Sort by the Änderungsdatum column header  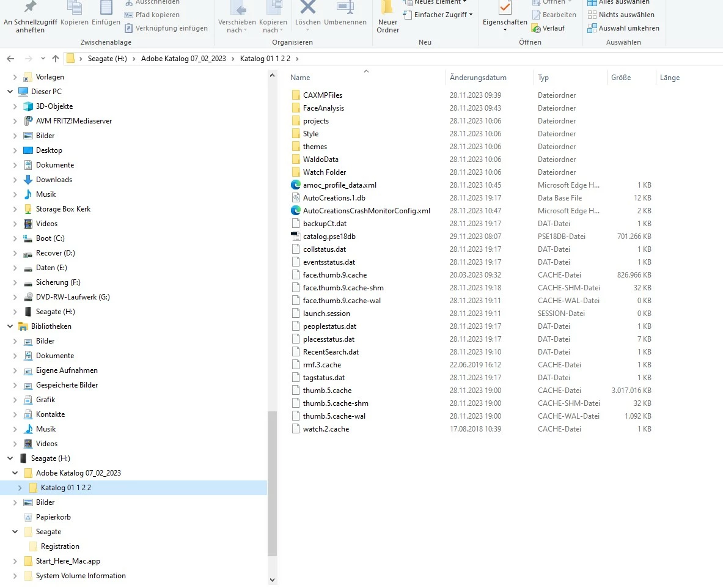478,78
